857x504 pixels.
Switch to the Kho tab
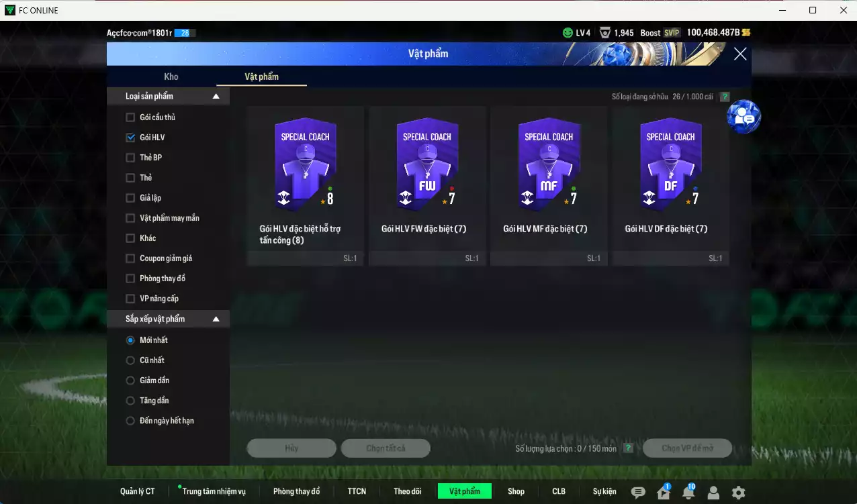[x=171, y=77]
